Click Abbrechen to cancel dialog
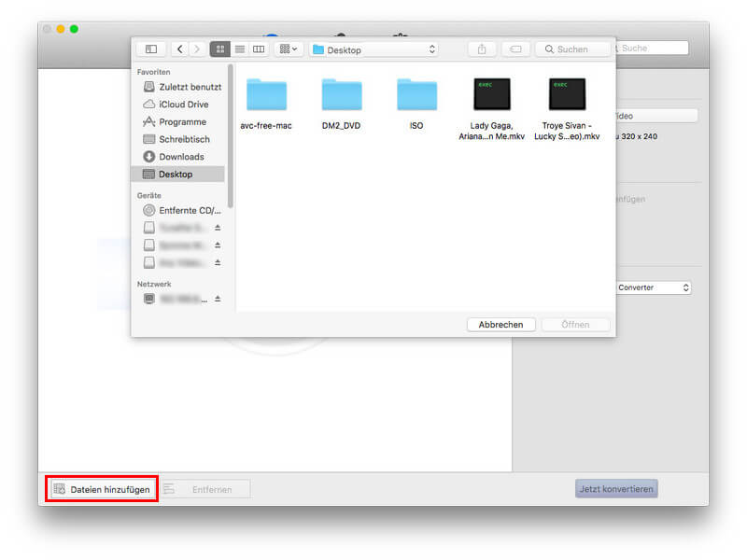The height and width of the screenshot is (560, 747). 500,325
